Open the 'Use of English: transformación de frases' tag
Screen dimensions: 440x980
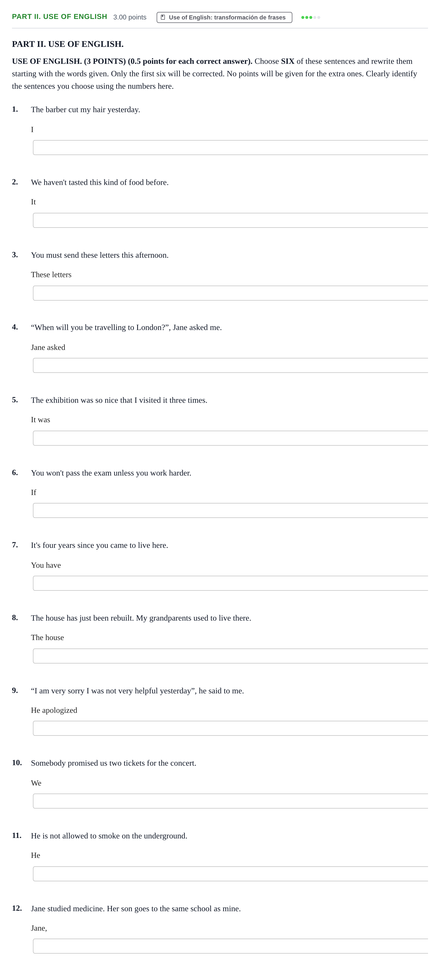(x=224, y=17)
